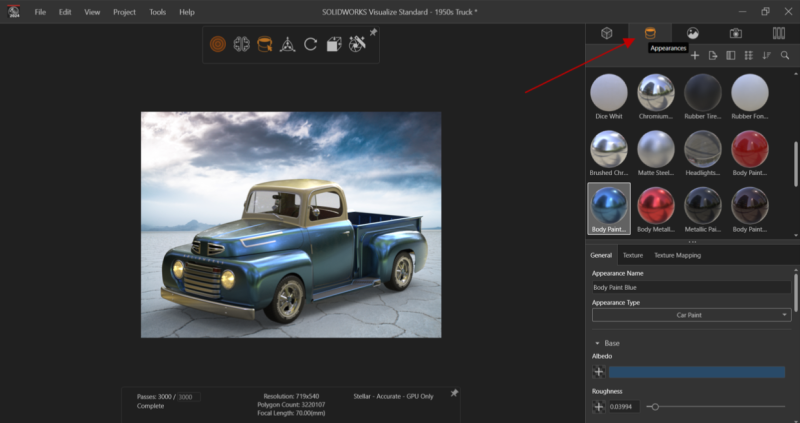Toggle the main toolbar pin
800x423 pixels.
click(373, 33)
